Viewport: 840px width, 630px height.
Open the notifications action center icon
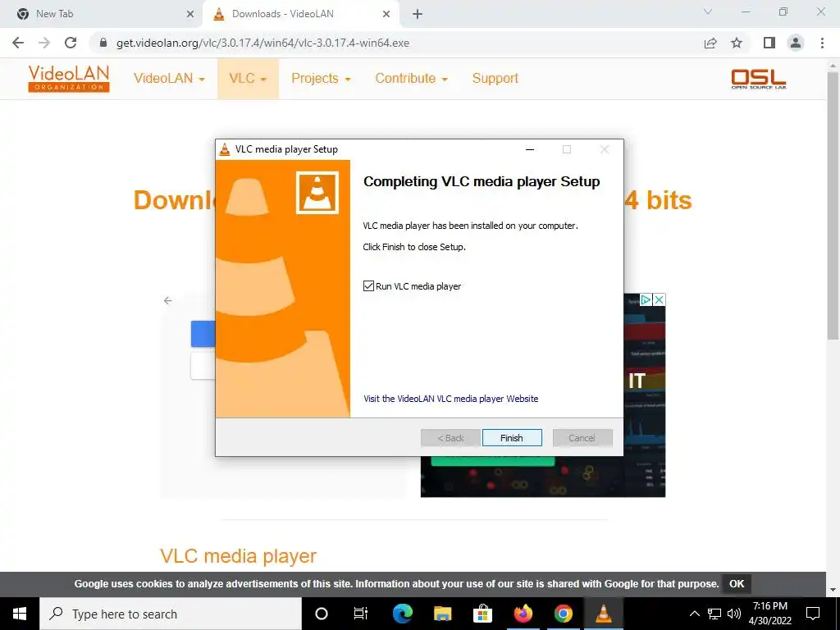coord(813,614)
